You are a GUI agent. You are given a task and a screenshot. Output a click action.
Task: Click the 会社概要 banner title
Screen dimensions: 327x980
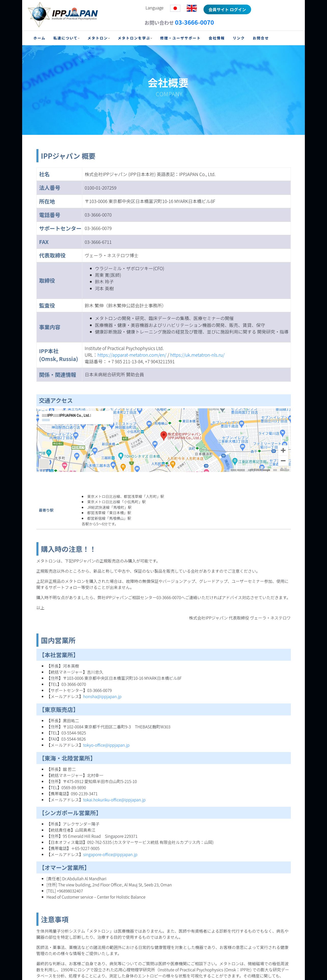pos(168,83)
